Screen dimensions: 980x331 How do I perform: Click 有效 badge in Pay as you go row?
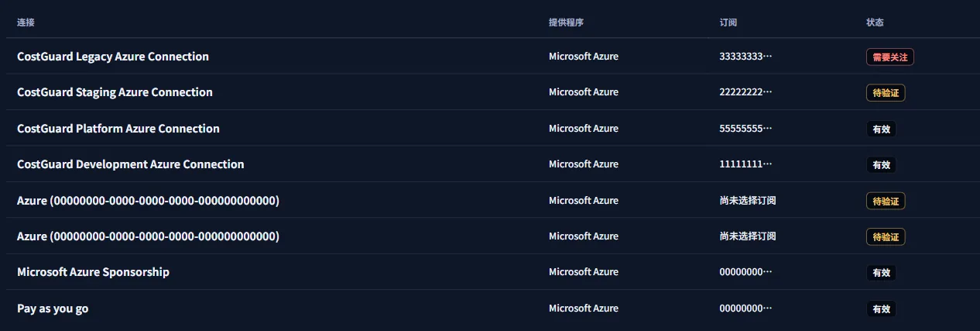click(881, 309)
